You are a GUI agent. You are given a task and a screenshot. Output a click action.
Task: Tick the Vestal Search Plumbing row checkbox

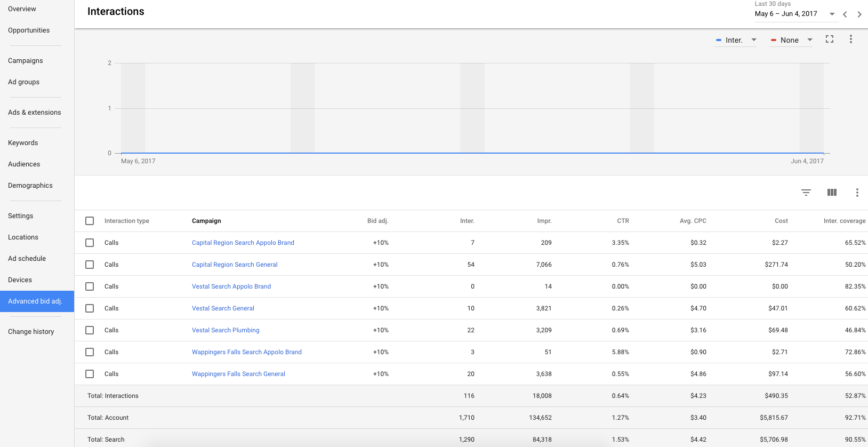[x=90, y=330]
